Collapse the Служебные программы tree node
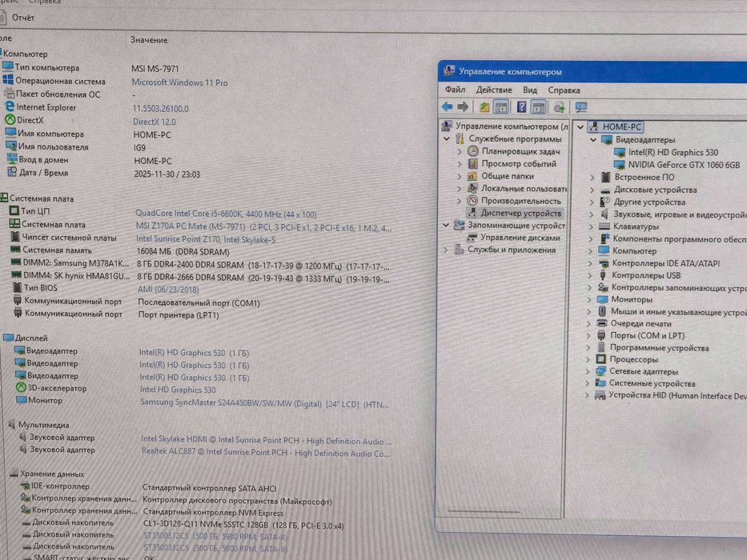This screenshot has height=560, width=747. click(447, 138)
